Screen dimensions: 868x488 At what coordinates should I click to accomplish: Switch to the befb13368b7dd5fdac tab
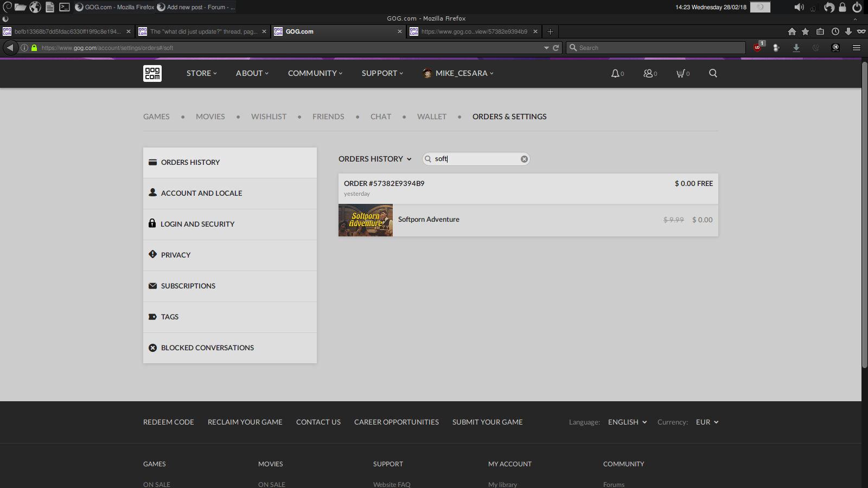point(67,31)
